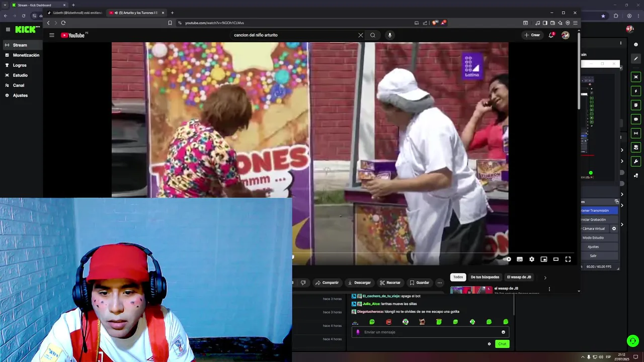
Task: Click Compartir under the video
Action: [x=327, y=283]
